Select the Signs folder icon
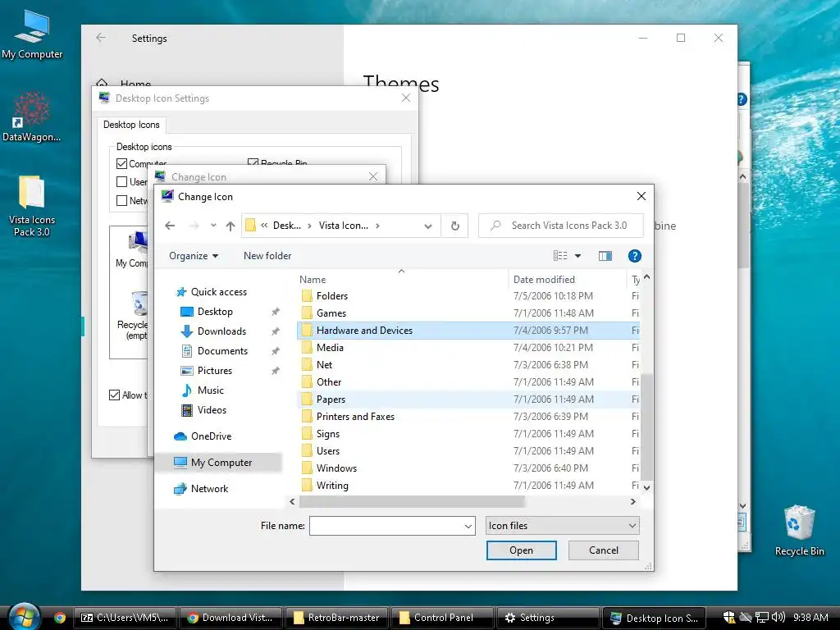The height and width of the screenshot is (630, 840). tap(307, 434)
